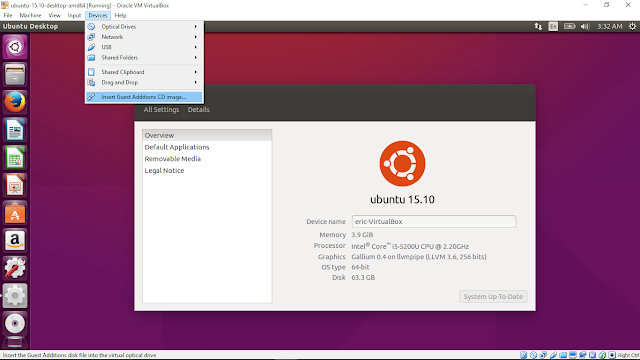
Task: Click the battery indicator in top panel
Action: [x=569, y=27]
